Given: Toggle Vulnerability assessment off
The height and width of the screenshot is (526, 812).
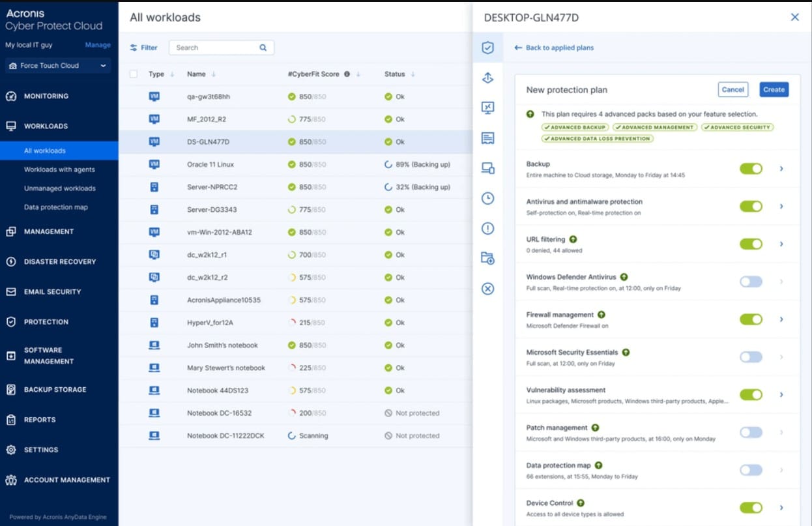Looking at the screenshot, I should (751, 395).
